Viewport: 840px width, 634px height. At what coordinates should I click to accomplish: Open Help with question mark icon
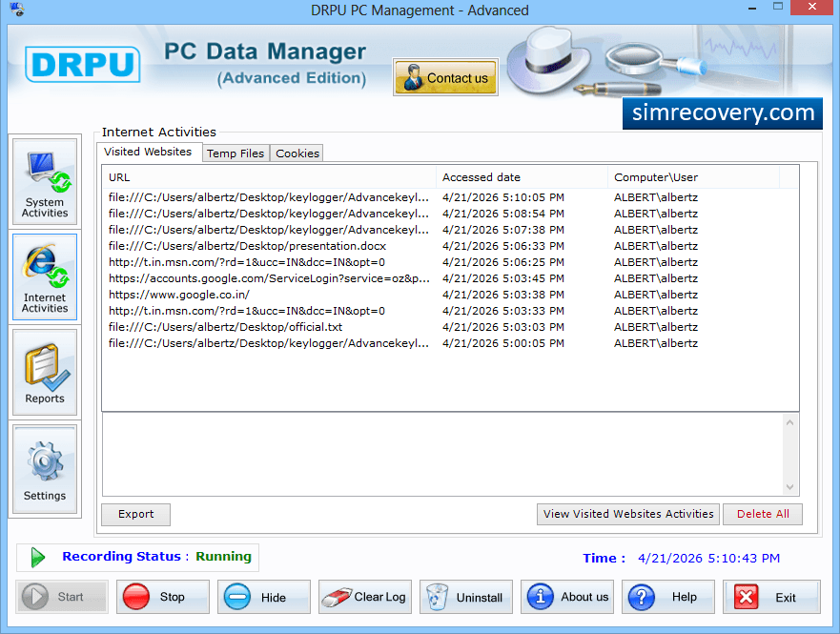668,597
